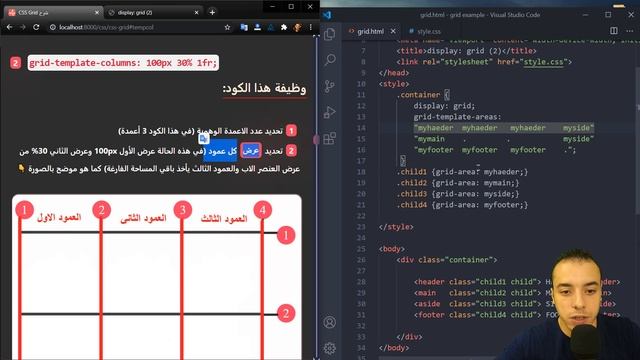
Task: Click the grid-template-areas: line
Action: 457,117
